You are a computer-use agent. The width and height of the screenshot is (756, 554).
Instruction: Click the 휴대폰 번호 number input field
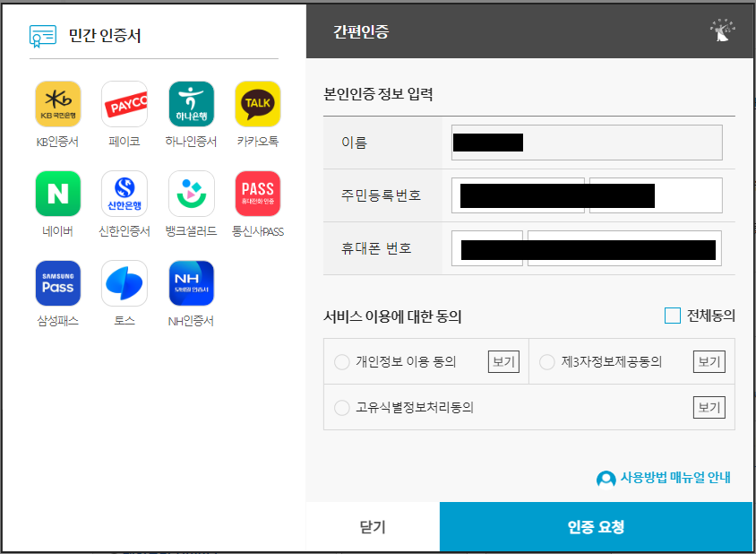tap(624, 248)
